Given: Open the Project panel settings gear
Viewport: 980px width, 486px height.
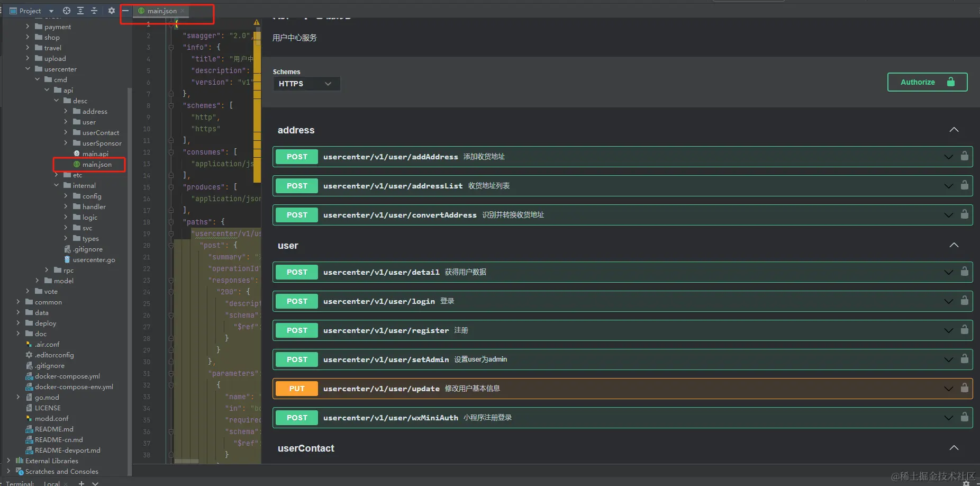Looking at the screenshot, I should click(111, 11).
